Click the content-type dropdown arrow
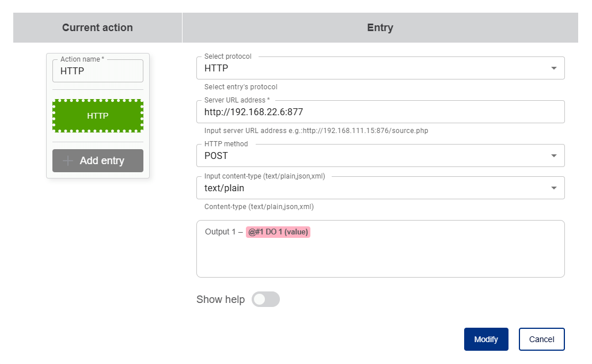 pos(553,188)
